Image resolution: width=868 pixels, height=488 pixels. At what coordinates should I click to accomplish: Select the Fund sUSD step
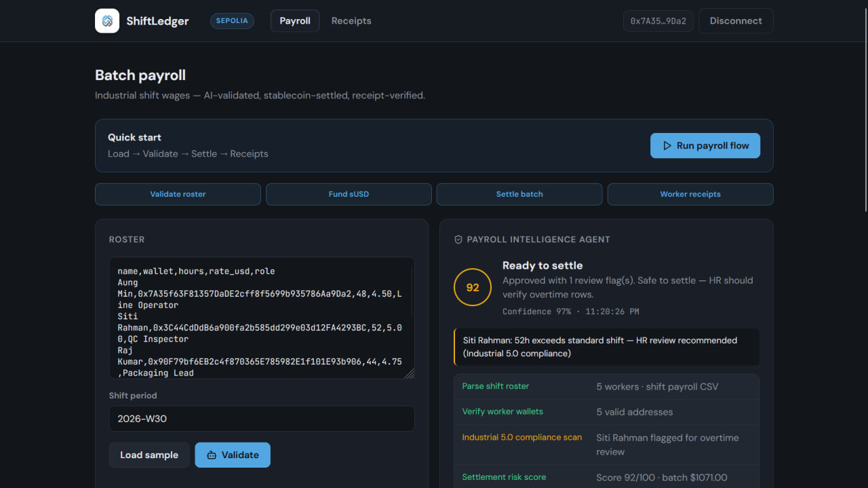tap(349, 194)
